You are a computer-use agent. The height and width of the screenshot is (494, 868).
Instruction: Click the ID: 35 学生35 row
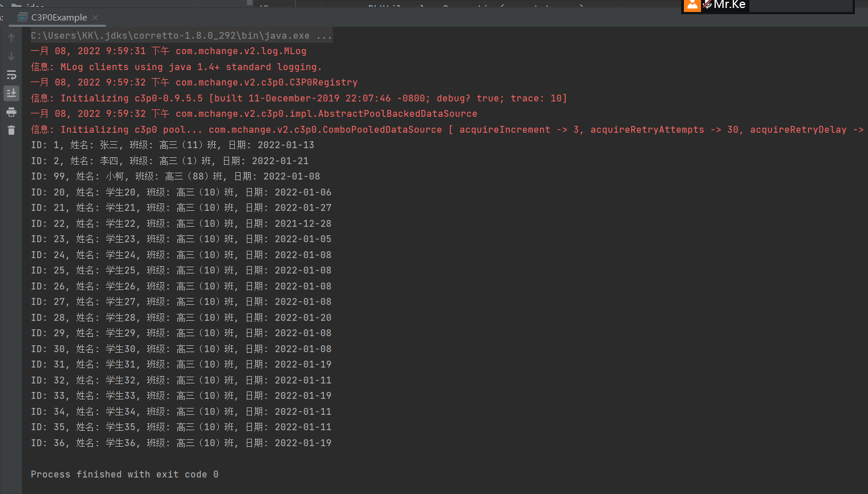point(181,427)
